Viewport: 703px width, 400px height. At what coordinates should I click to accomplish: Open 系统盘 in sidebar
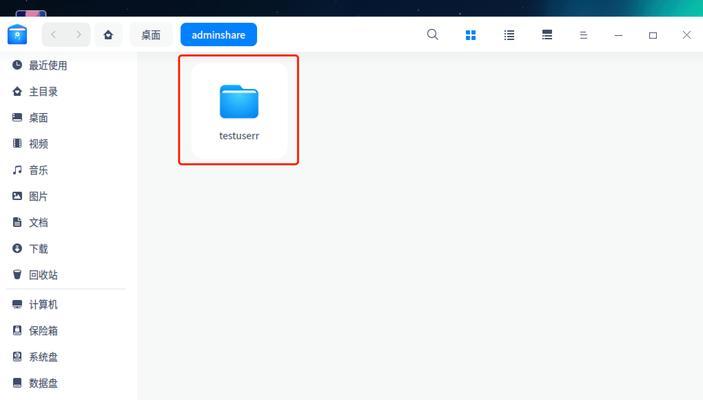coord(43,357)
